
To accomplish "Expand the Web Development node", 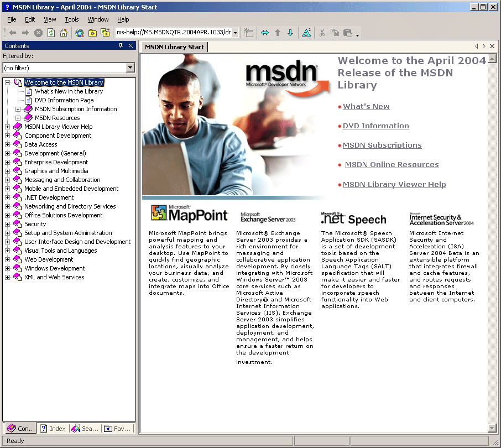I will click(7, 259).
